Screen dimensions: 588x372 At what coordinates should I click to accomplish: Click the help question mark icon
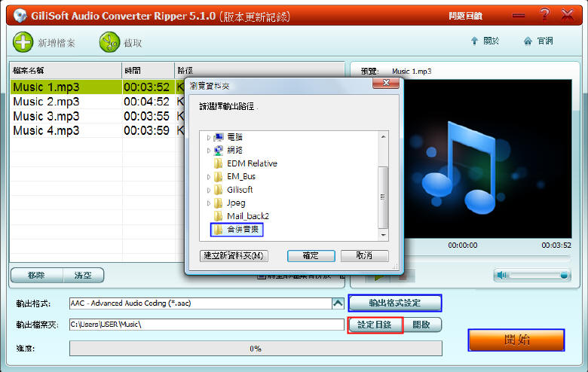[x=544, y=15]
